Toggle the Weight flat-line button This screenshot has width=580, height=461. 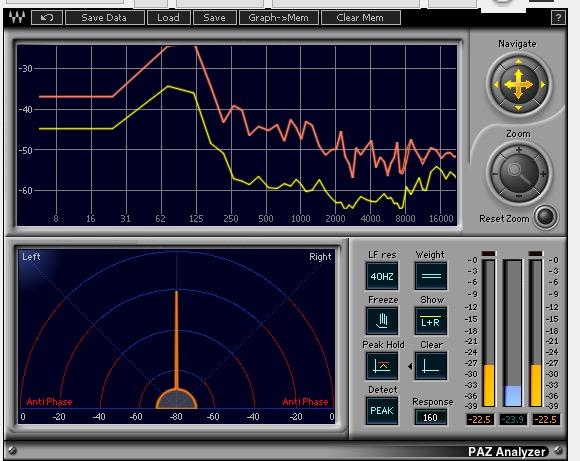431,276
